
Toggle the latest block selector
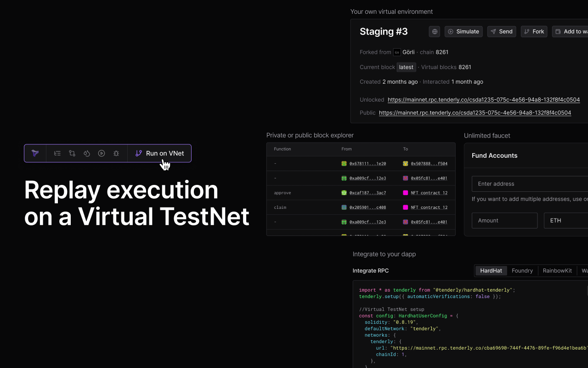point(406,67)
